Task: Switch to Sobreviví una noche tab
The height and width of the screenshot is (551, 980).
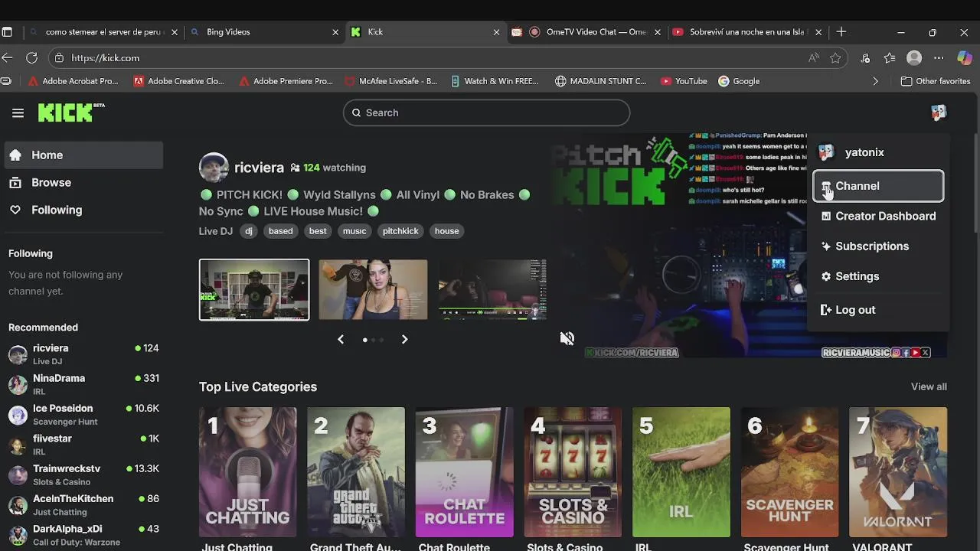Action: pyautogui.click(x=746, y=32)
